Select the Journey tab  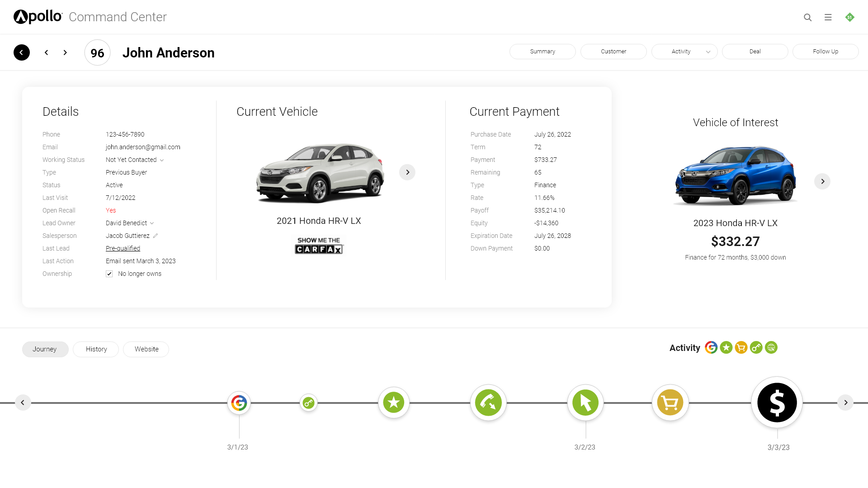click(45, 349)
